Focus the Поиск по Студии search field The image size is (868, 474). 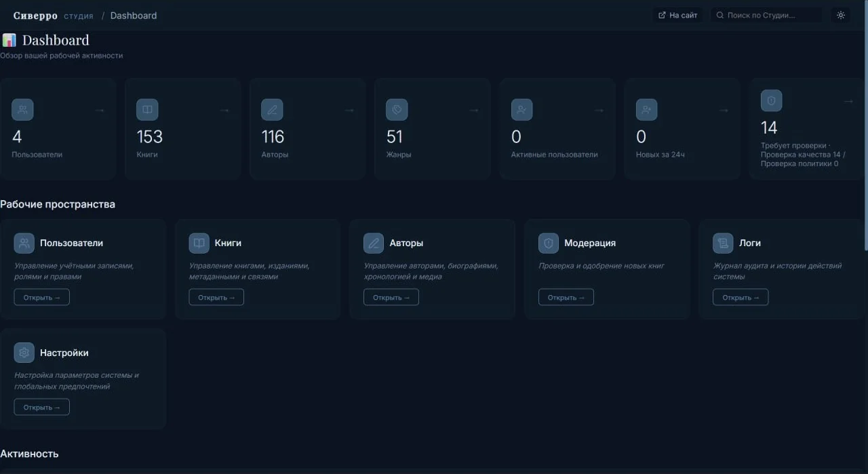point(766,15)
